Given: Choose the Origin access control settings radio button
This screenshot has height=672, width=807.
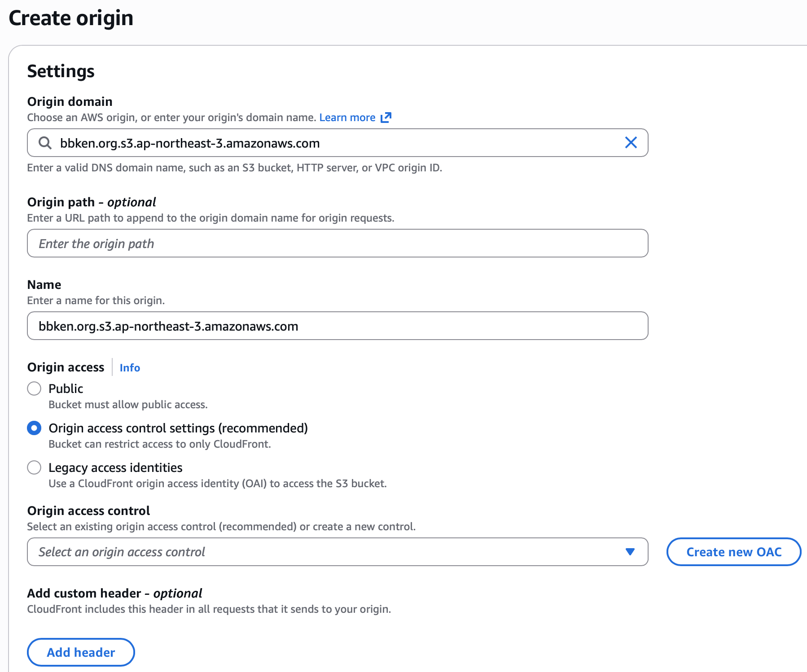Looking at the screenshot, I should click(34, 428).
